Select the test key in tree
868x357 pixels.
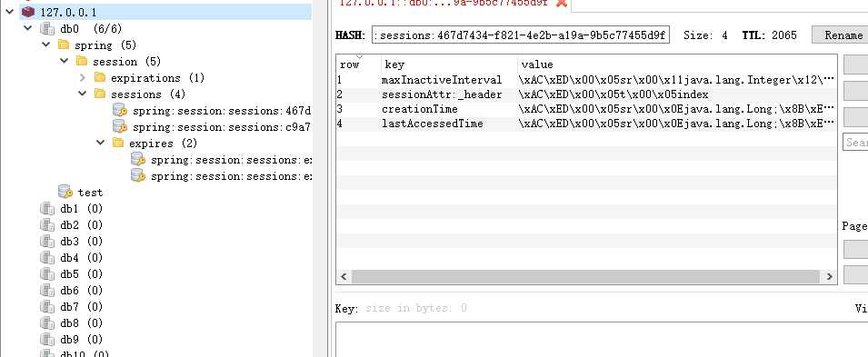pyautogui.click(x=90, y=192)
